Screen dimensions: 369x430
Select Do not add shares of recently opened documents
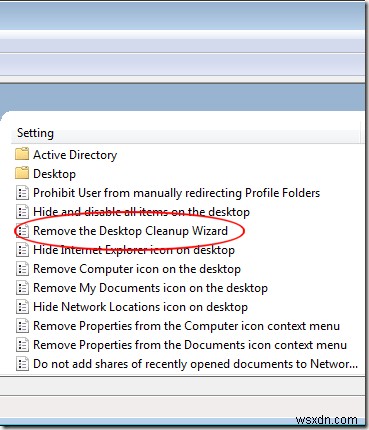tap(195, 364)
